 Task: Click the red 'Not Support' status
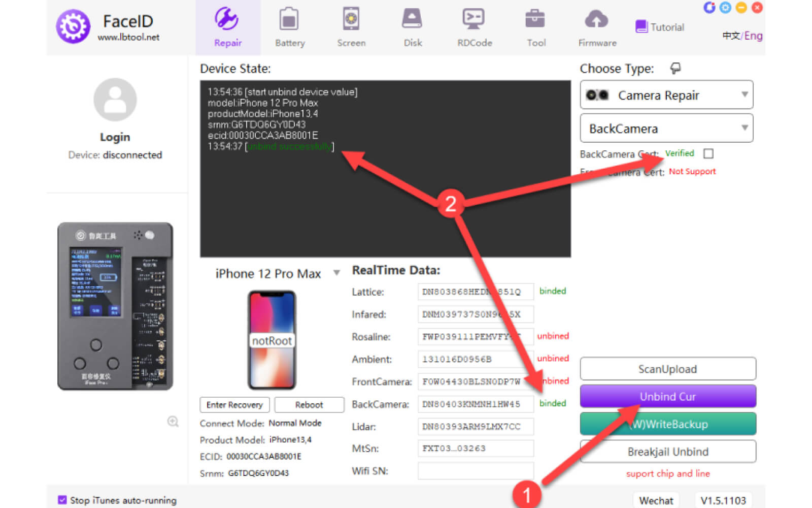point(692,171)
